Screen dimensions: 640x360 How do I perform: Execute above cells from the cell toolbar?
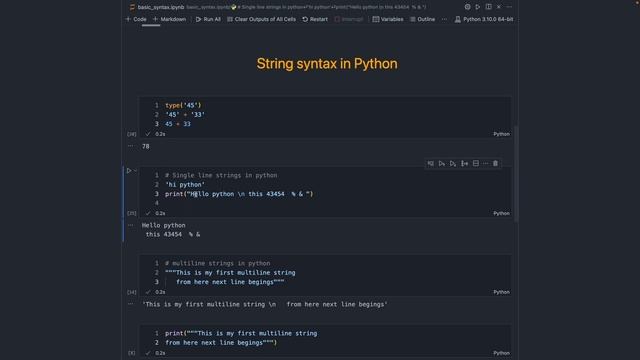point(442,164)
